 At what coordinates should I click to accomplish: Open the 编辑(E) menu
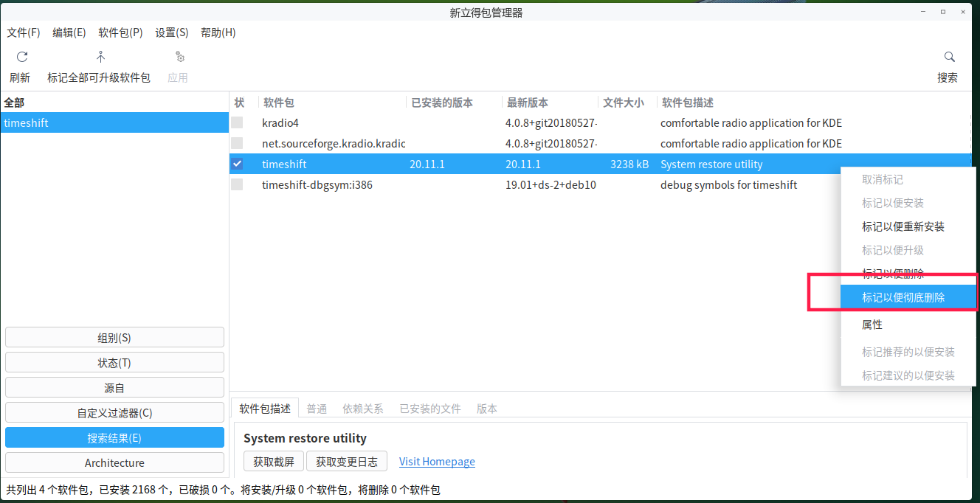coord(69,32)
